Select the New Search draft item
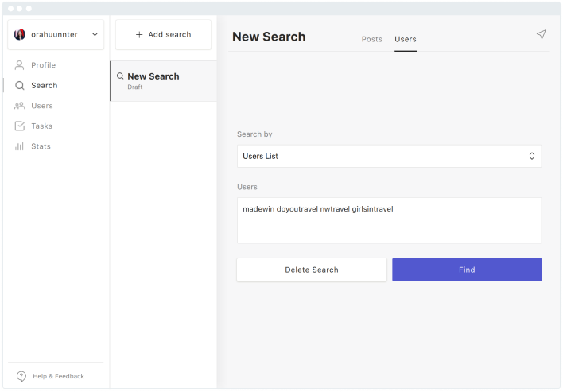This screenshot has height=392, width=563. tap(163, 81)
